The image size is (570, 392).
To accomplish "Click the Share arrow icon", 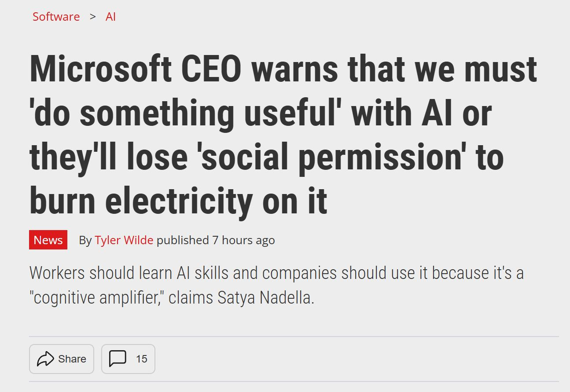I will point(45,359).
